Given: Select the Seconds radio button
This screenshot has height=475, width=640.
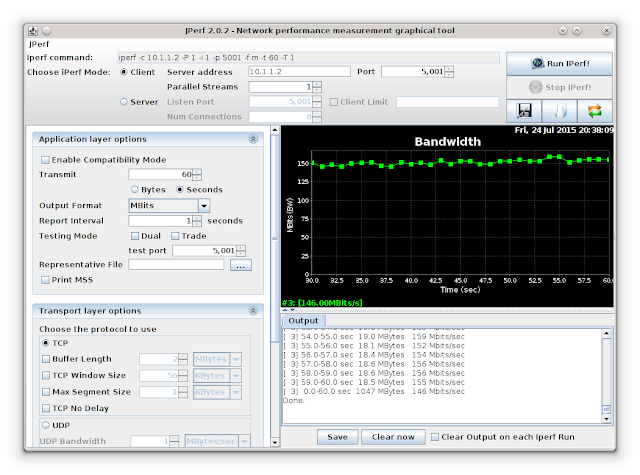Looking at the screenshot, I should [x=180, y=189].
